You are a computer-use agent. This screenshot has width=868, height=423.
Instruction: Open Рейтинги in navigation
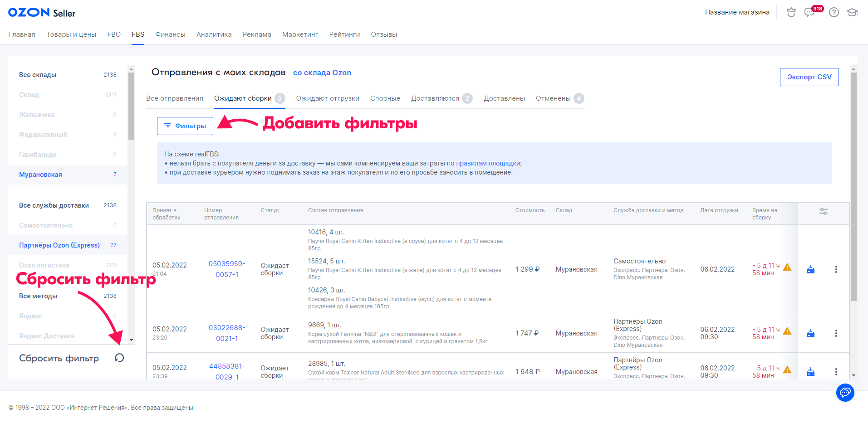344,34
